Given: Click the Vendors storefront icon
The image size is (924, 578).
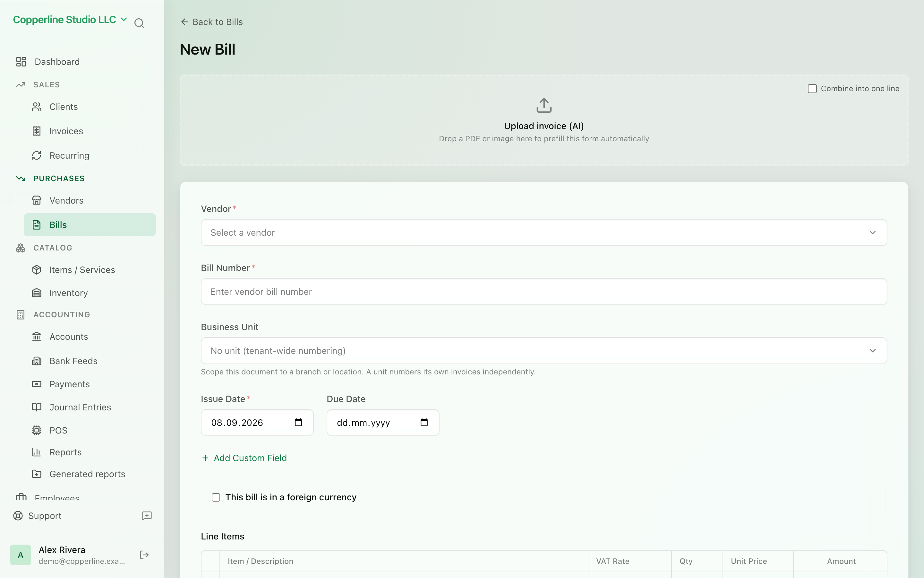Looking at the screenshot, I should [x=37, y=200].
